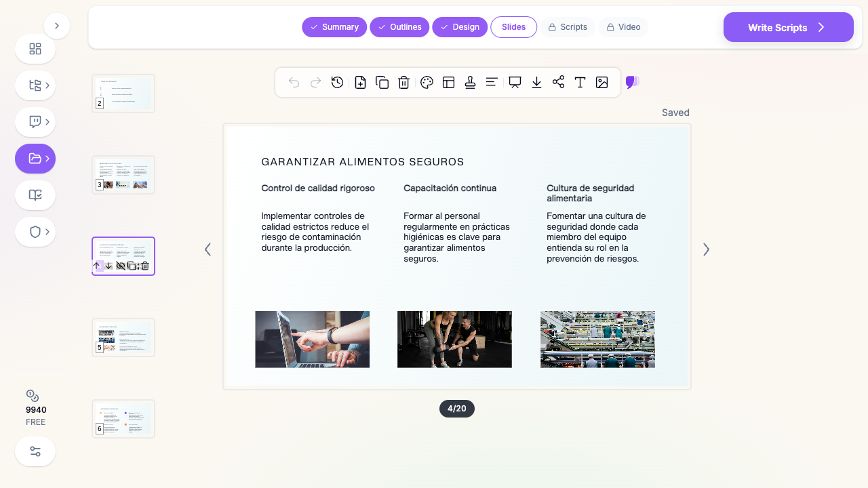Select the gym training image
Viewport: 868px width, 488px height.
(x=454, y=340)
